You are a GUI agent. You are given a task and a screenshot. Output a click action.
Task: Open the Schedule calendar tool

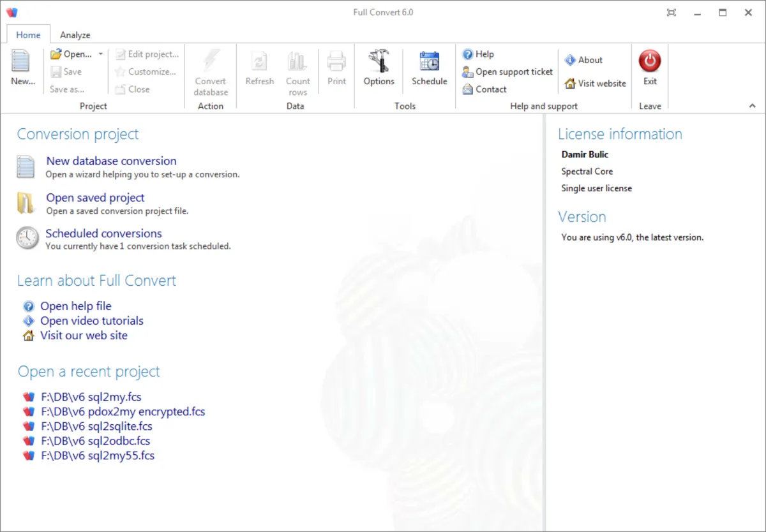point(430,61)
